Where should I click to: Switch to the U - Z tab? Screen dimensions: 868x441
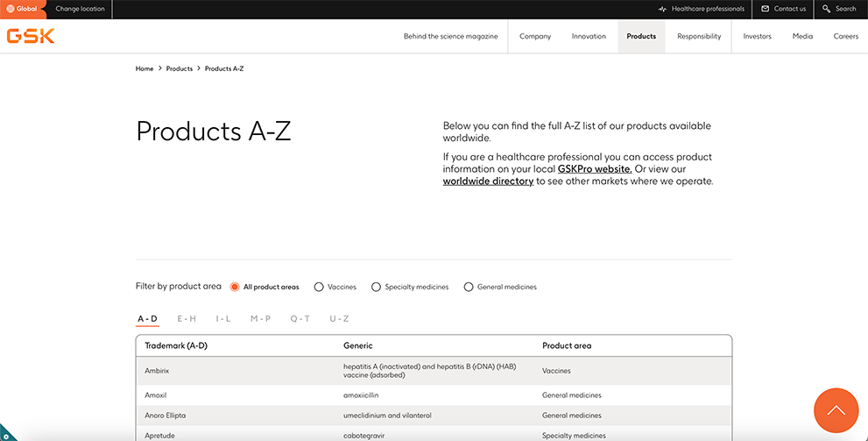click(339, 319)
